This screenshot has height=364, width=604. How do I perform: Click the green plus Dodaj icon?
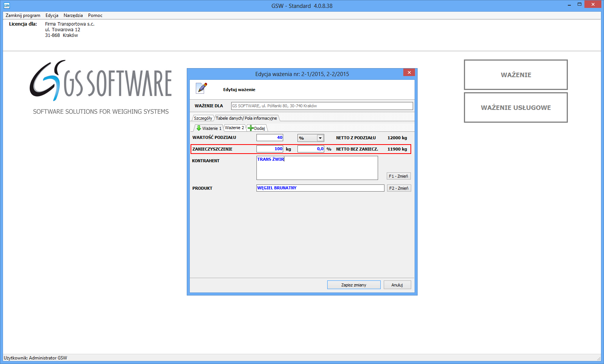pos(250,128)
